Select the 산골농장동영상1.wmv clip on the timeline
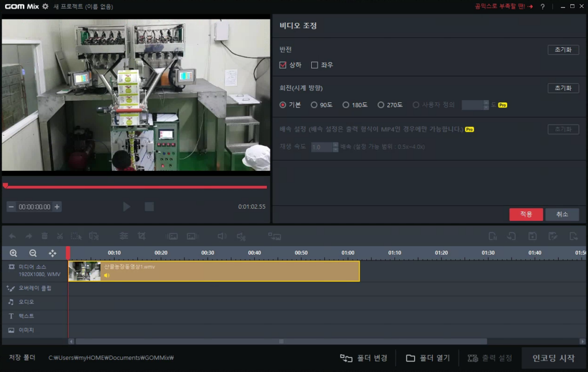 (230, 271)
